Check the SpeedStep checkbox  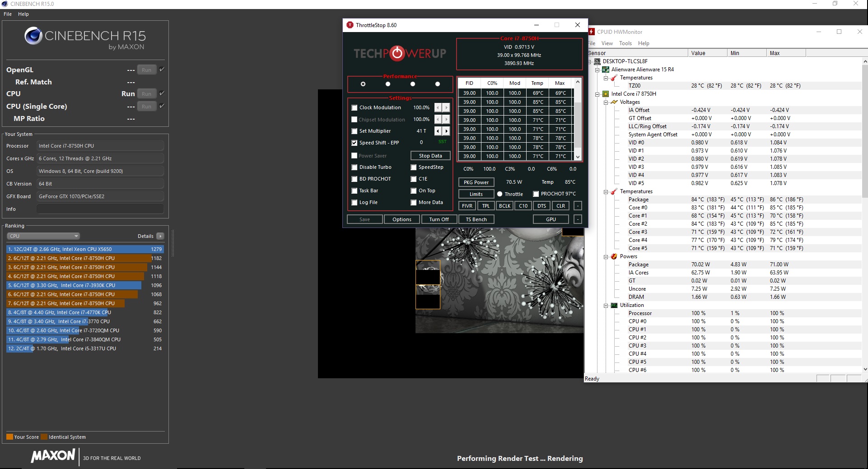pyautogui.click(x=413, y=167)
